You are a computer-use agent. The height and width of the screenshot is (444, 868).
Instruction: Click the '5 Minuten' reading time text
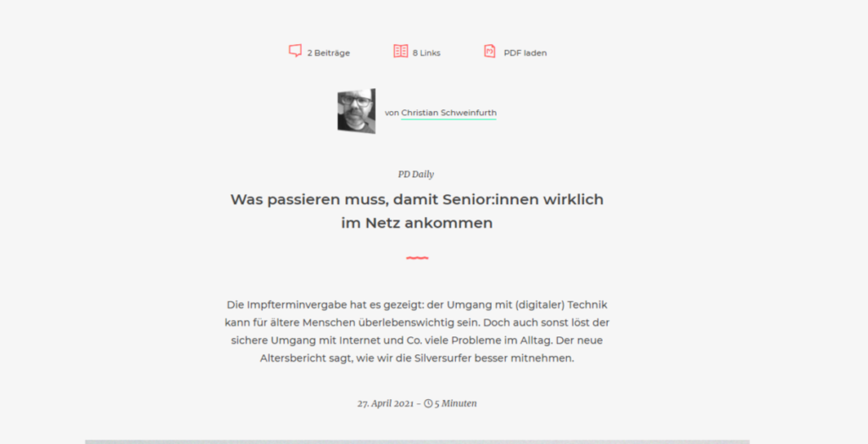click(x=455, y=403)
